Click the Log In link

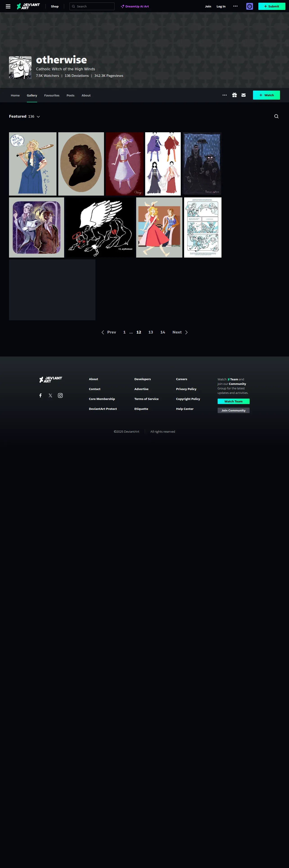221,6
